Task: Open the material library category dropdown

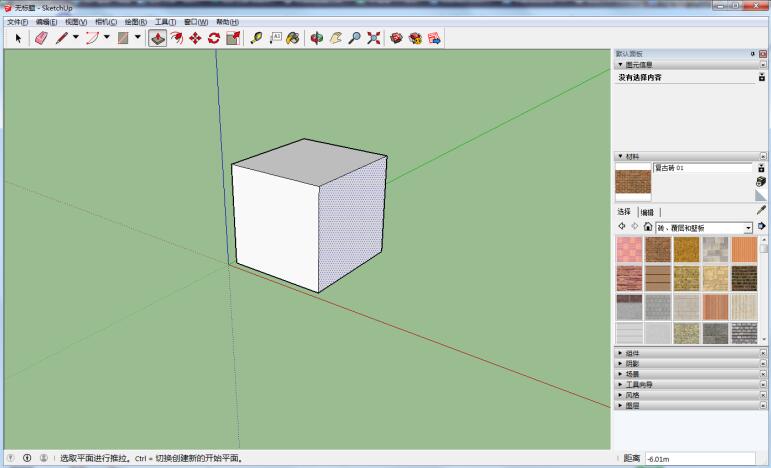Action: point(747,228)
